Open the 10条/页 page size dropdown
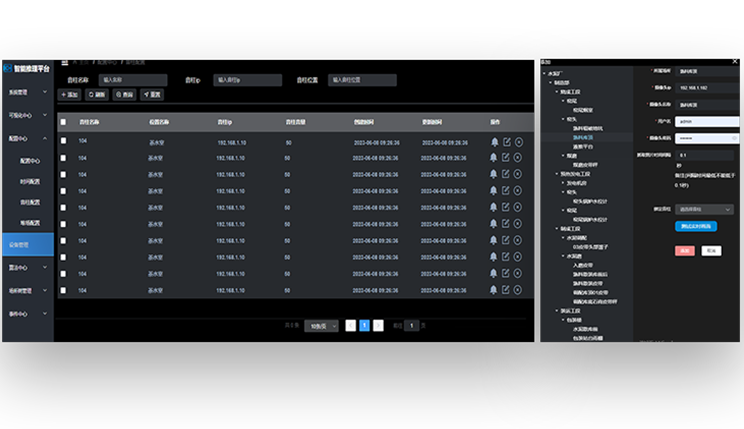744x429 pixels. [x=320, y=326]
